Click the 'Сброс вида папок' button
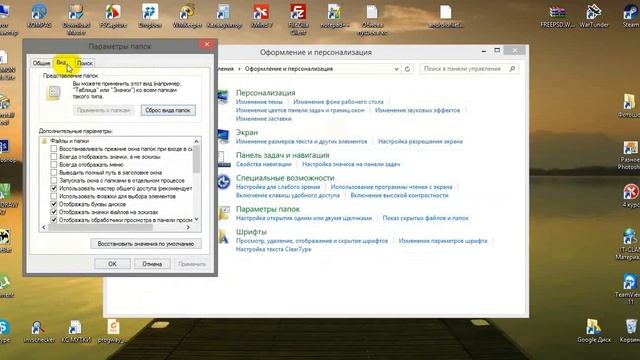Image resolution: width=640 pixels, height=360 pixels. [x=168, y=110]
